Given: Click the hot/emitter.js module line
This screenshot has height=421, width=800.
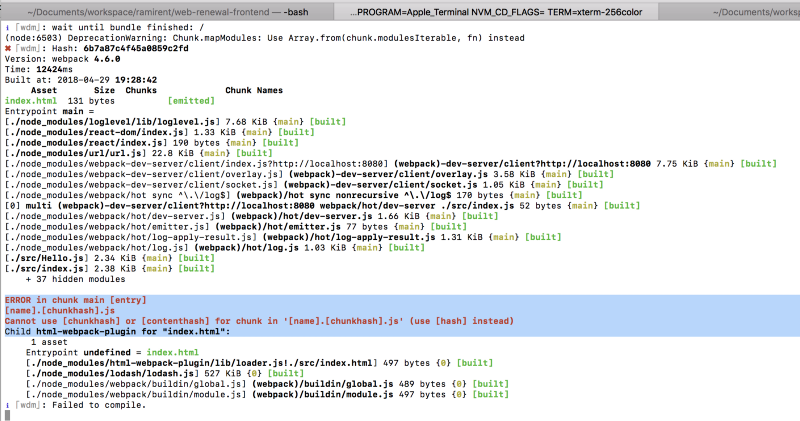Looking at the screenshot, I should click(236, 227).
